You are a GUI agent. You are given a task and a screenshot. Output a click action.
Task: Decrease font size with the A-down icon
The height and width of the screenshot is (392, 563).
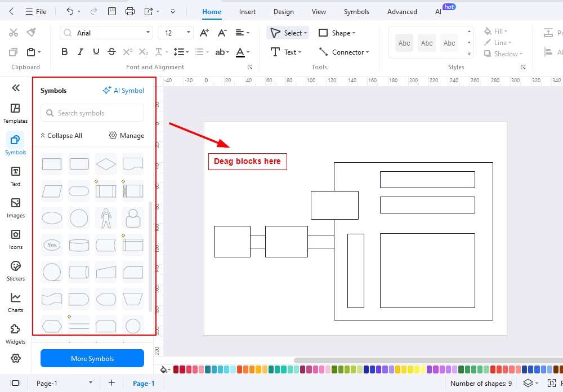(x=222, y=33)
